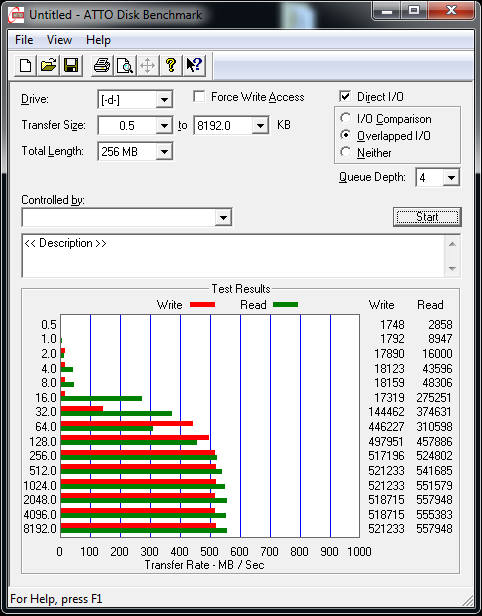482x616 pixels.
Task: Uncheck the Direct I/O checkbox
Action: point(345,97)
